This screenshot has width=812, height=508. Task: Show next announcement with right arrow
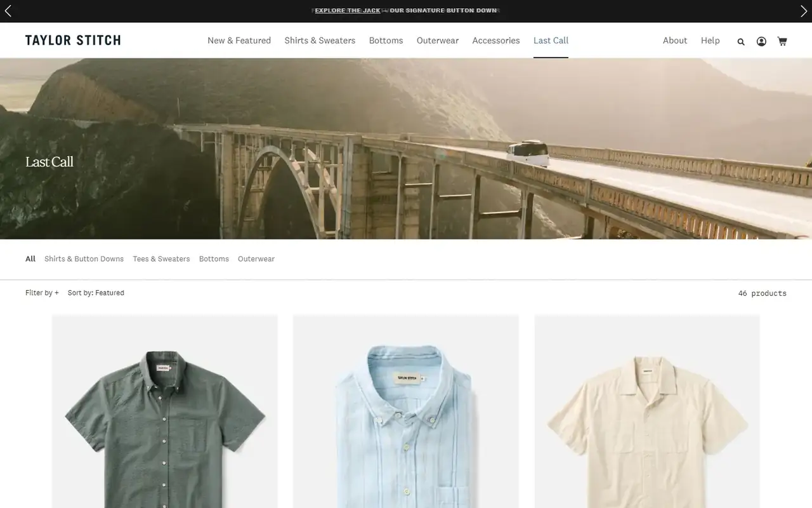[804, 11]
